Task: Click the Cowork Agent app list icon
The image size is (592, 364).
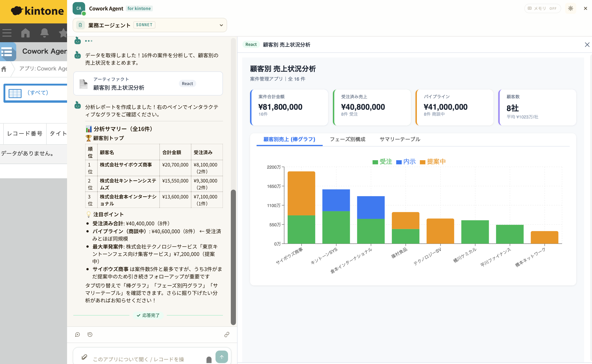Action: 8,51
